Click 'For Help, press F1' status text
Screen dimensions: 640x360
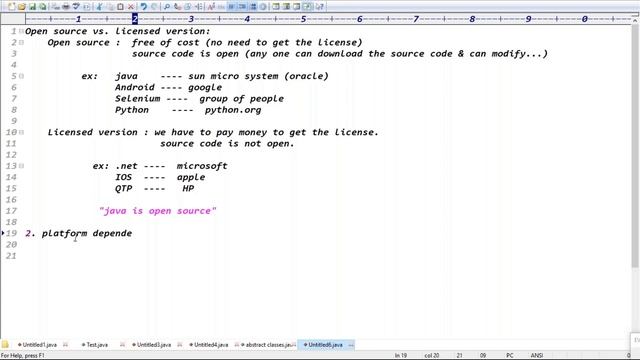tap(23, 356)
